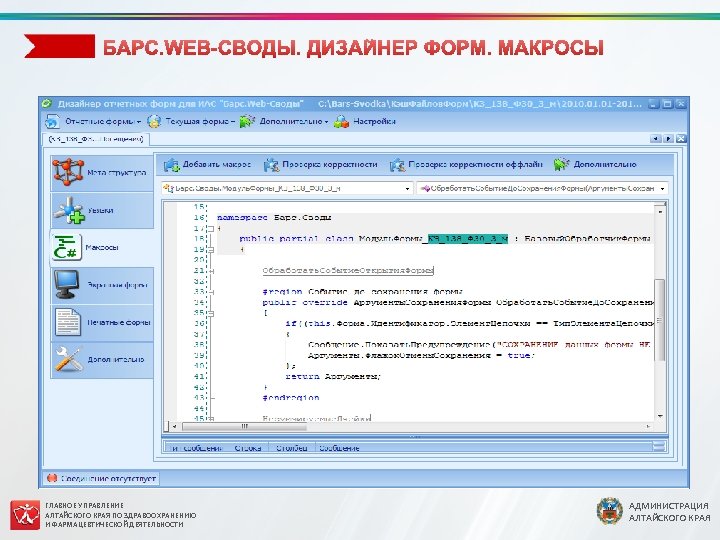Click the #endregion line
The height and width of the screenshot is (540, 720).
click(x=291, y=398)
